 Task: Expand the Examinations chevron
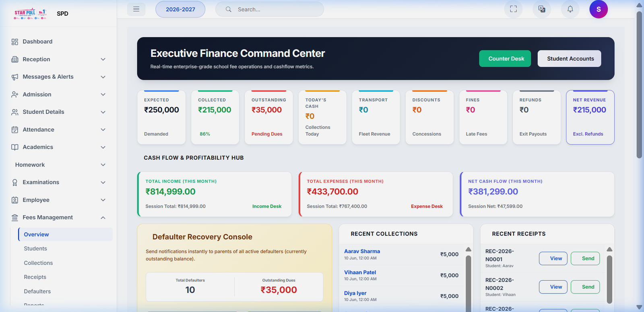click(103, 182)
